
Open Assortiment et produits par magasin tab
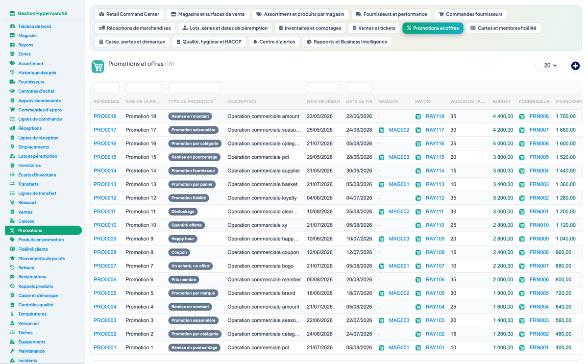(300, 14)
